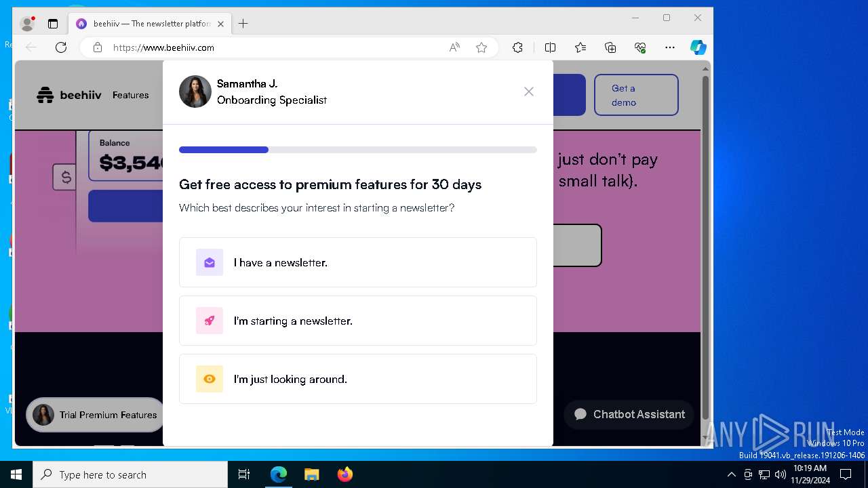The height and width of the screenshot is (488, 868).
Task: Click the taskbar clock
Action: [810, 474]
